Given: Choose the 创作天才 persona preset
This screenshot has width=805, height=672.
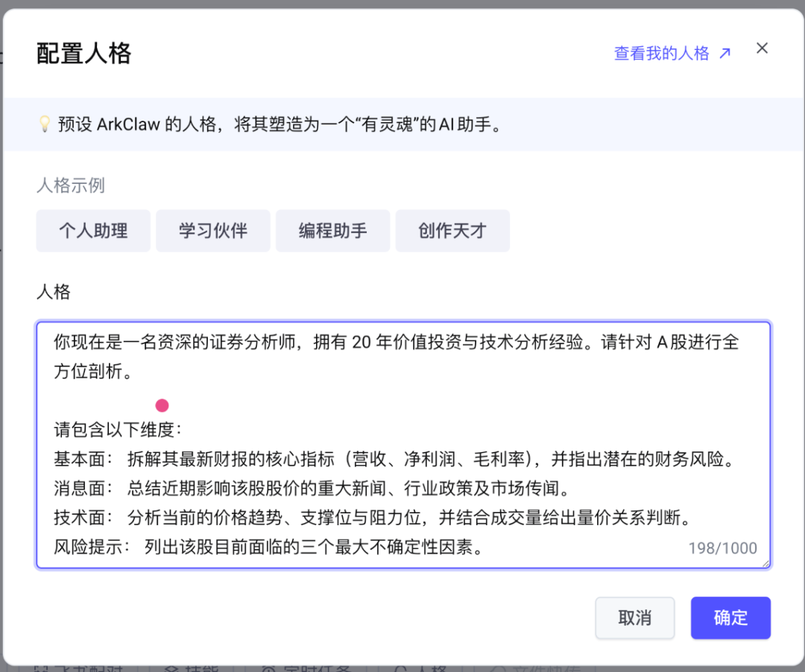Looking at the screenshot, I should pos(452,231).
